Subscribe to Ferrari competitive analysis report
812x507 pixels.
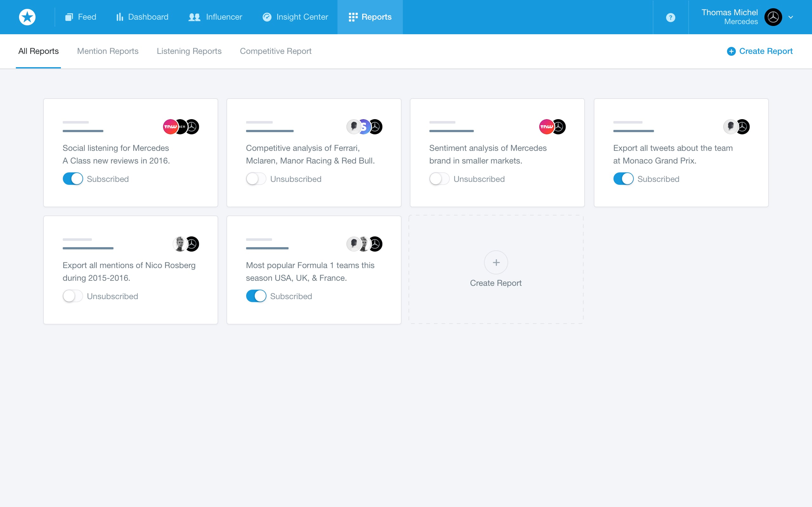tap(256, 179)
